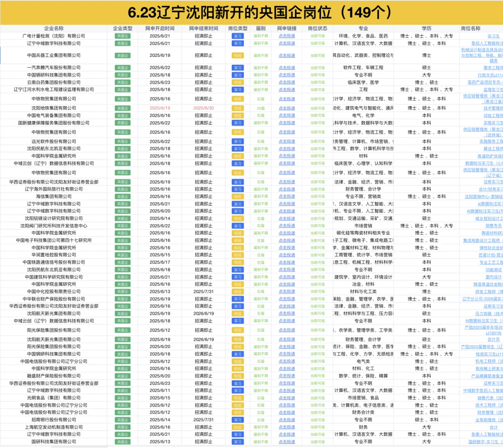Click end date 2025/7/31 in 招商银行 row
Viewport: 503px width, 448px height.
[204, 420]
